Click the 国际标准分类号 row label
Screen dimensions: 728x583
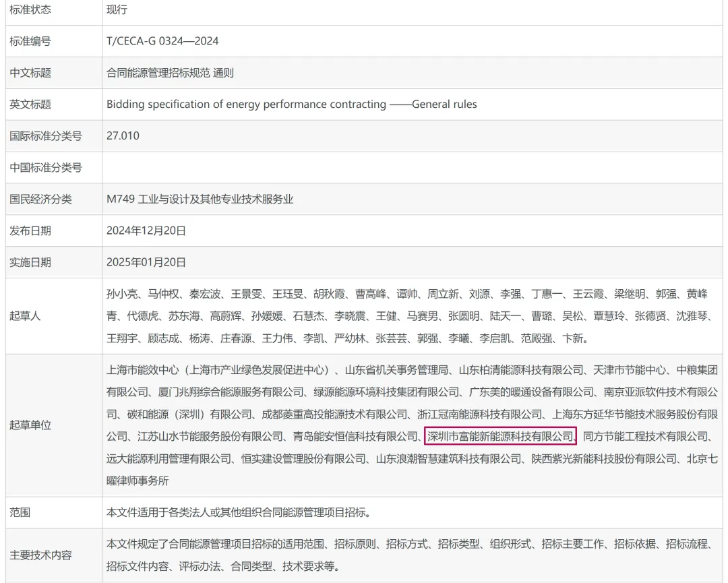(x=46, y=135)
